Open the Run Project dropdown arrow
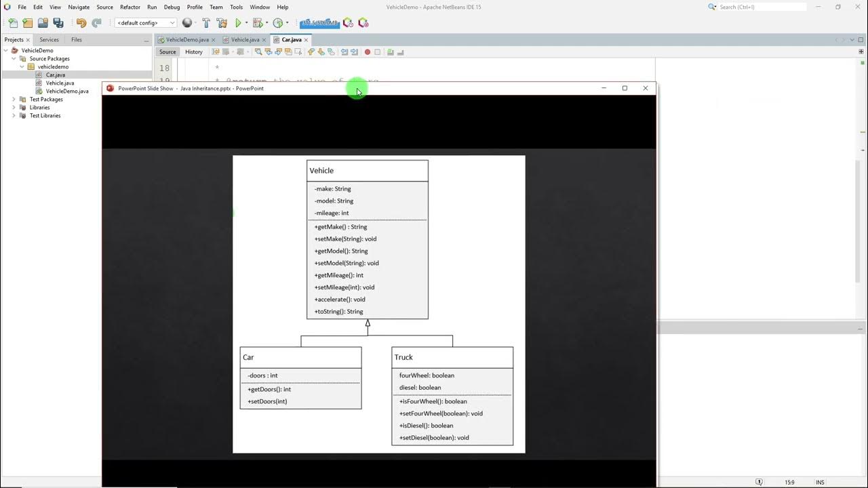Screen dimensions: 868x488 (x=246, y=23)
